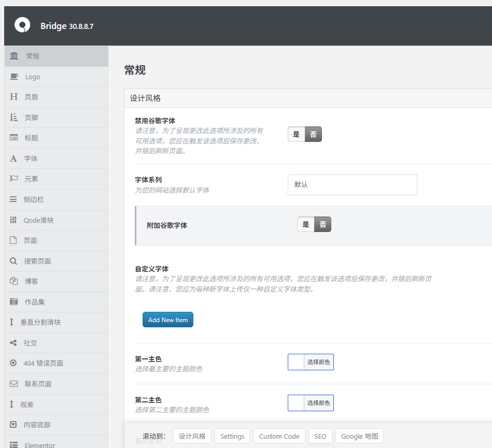Click the Bridge logo icon in header
The image size is (492, 448).
tap(22, 25)
